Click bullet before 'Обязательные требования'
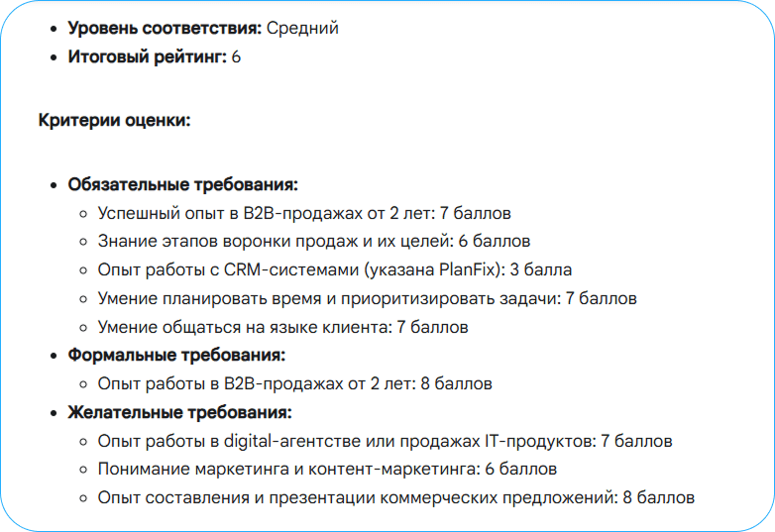 tap(54, 185)
